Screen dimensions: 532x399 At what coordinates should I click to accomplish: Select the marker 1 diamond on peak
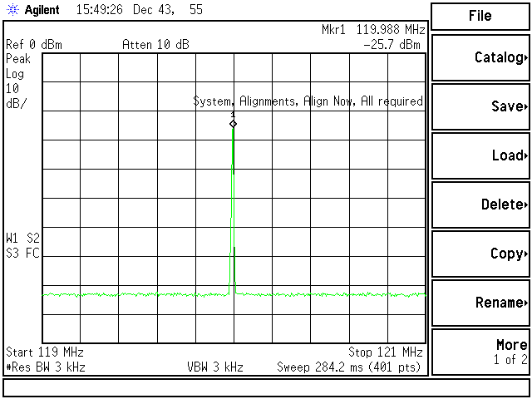click(x=234, y=123)
